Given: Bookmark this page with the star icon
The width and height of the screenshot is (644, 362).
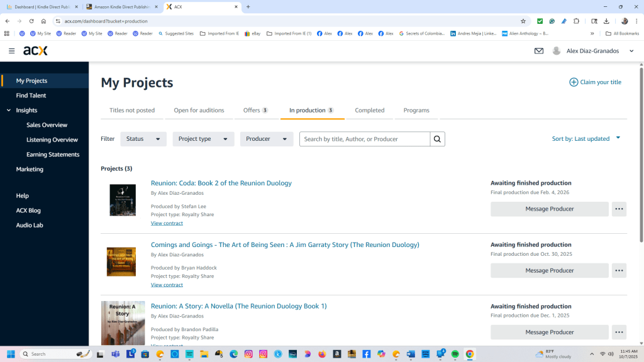Looking at the screenshot, I should pos(523,21).
